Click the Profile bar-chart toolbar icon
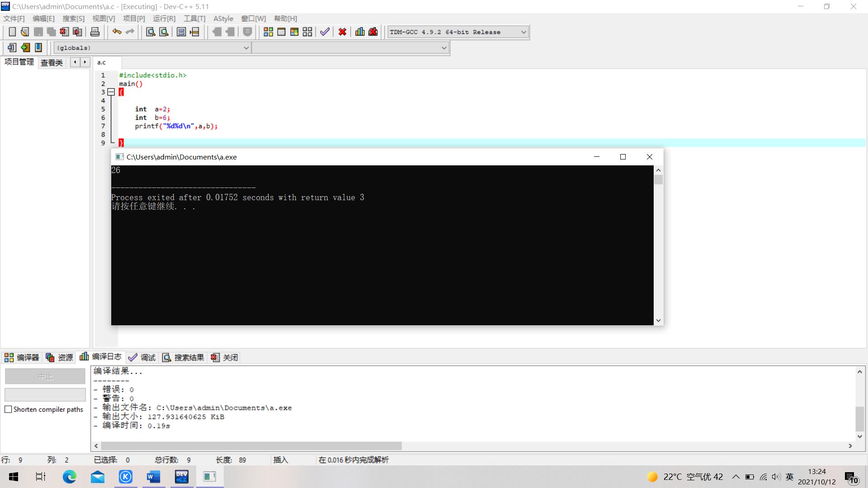Viewport: 868px width, 488px height. [x=360, y=32]
